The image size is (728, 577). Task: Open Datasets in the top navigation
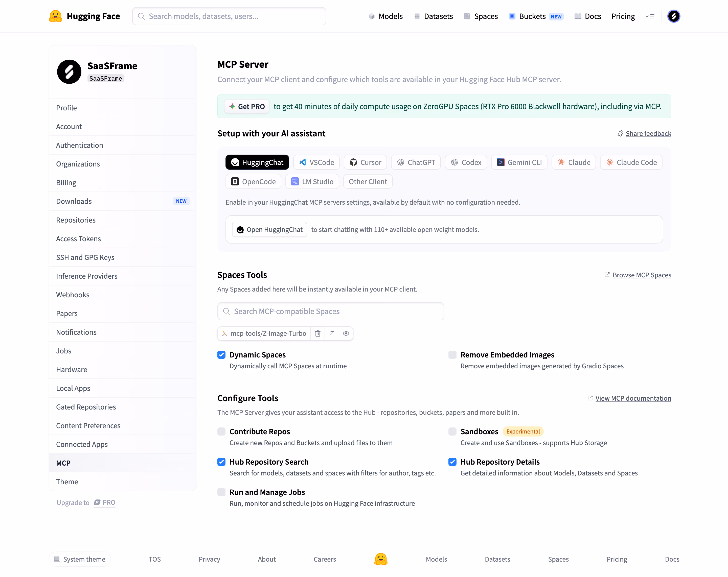click(x=433, y=16)
